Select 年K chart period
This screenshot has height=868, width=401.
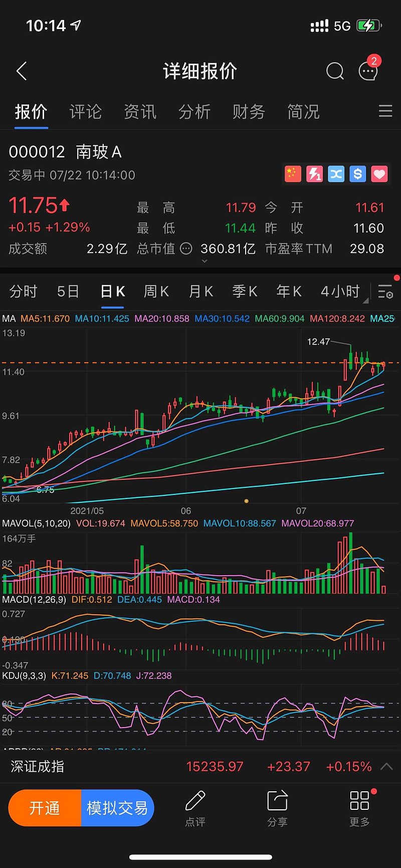tap(289, 291)
